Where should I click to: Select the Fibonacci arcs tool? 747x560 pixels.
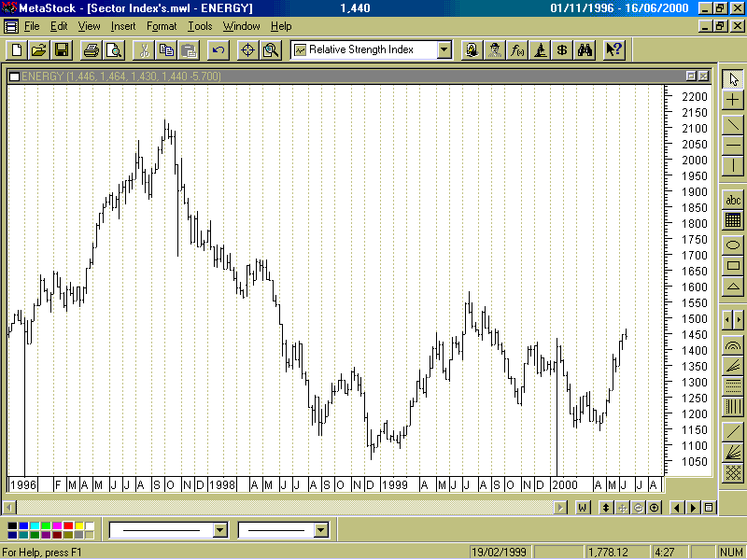click(733, 345)
